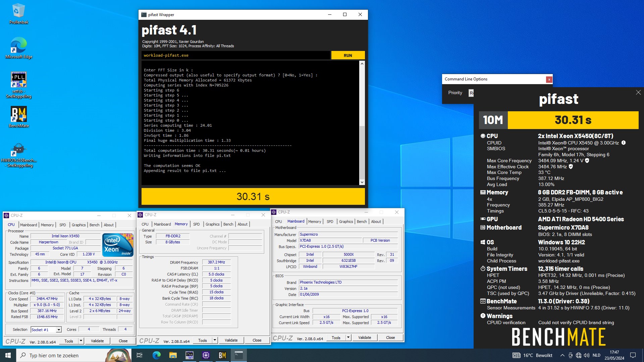This screenshot has height=362, width=644.
Task: Open the notification center icon
Action: (x=633, y=355)
